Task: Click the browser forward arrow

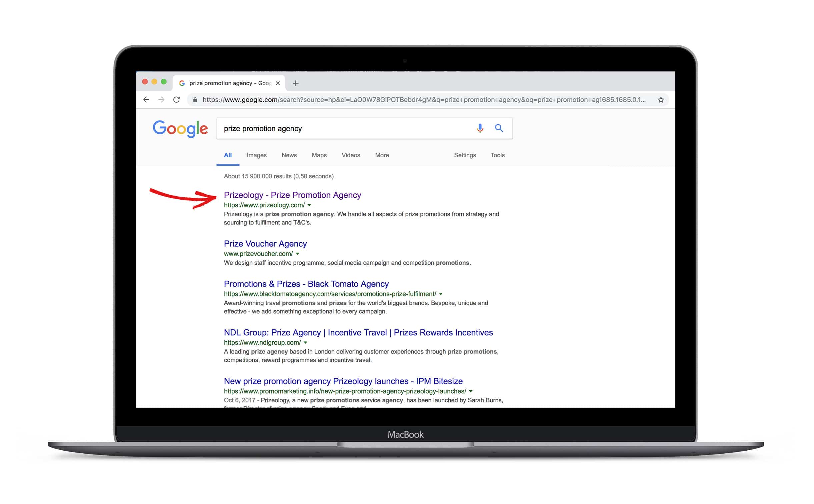Action: pos(161,100)
